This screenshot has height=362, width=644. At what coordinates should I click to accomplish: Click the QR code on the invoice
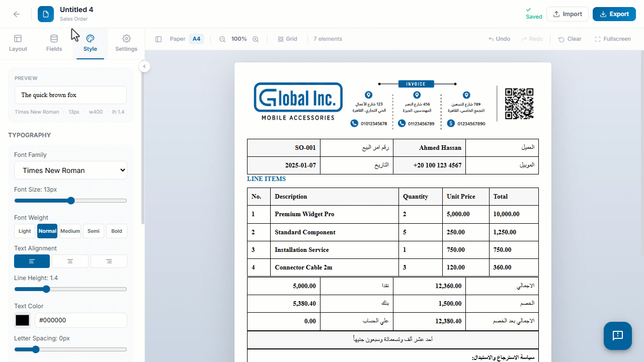(x=519, y=104)
